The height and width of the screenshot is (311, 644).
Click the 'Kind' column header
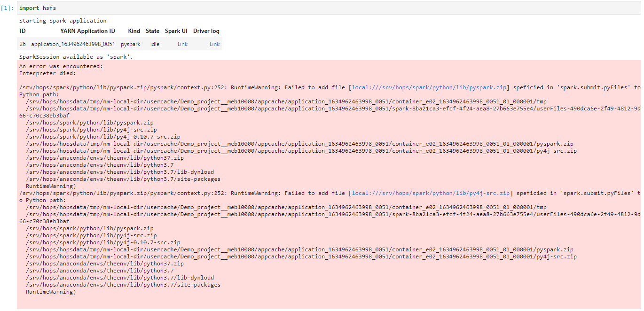pos(134,31)
